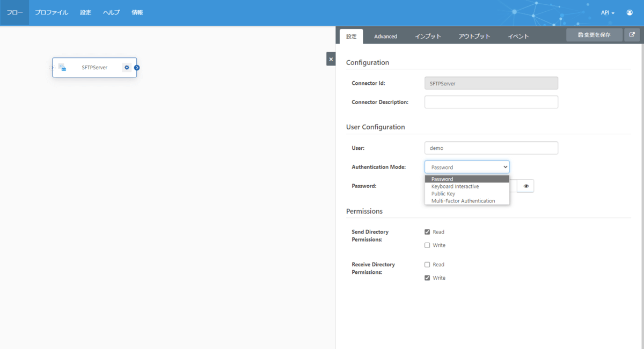644x349 pixels.
Task: Click the Authentication Mode dropdown
Action: (x=467, y=167)
